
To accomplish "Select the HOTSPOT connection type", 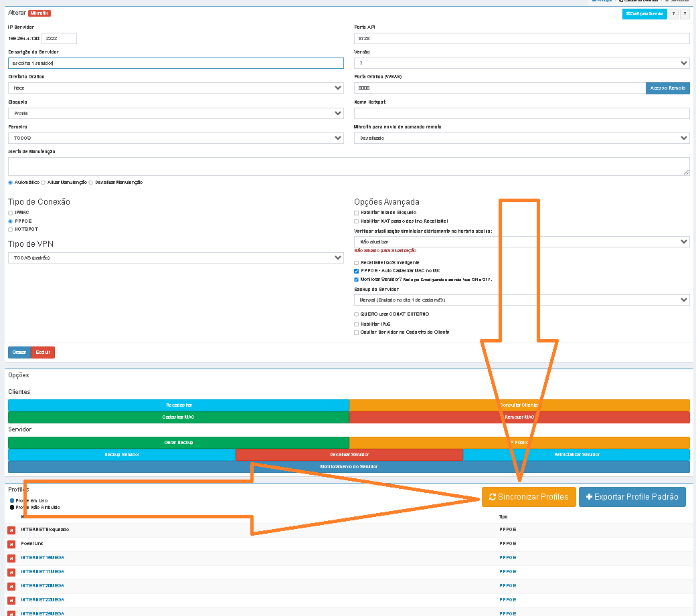I will pyautogui.click(x=10, y=229).
